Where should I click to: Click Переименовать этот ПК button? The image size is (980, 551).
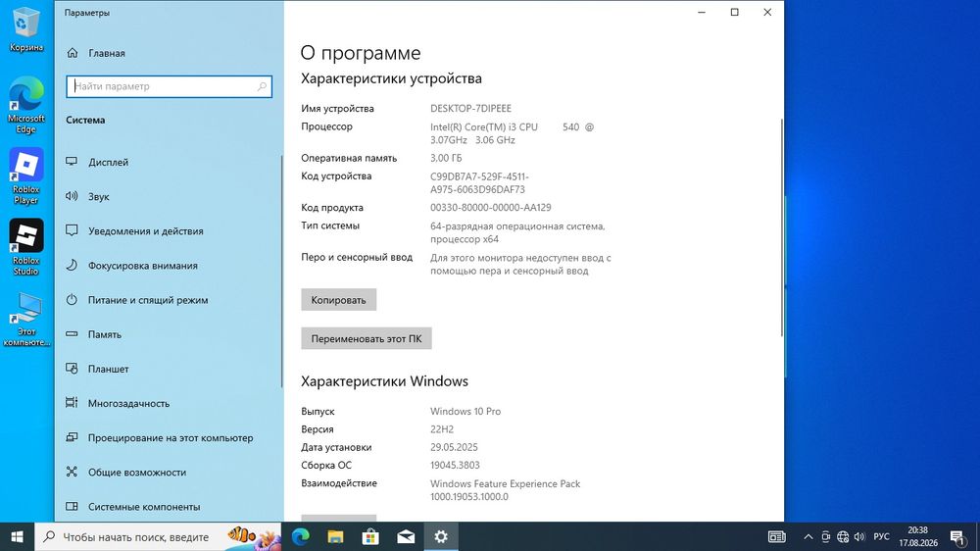(x=367, y=338)
